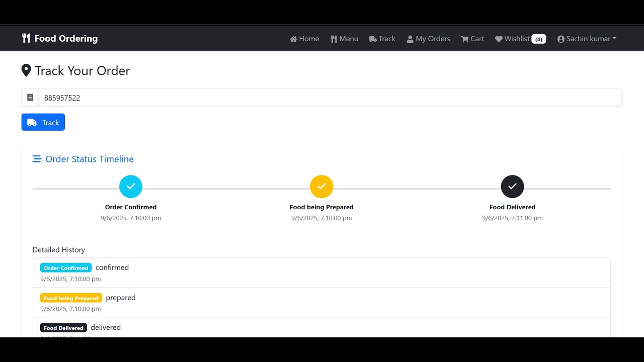
Task: Open the Track navbar link
Action: pos(382,39)
